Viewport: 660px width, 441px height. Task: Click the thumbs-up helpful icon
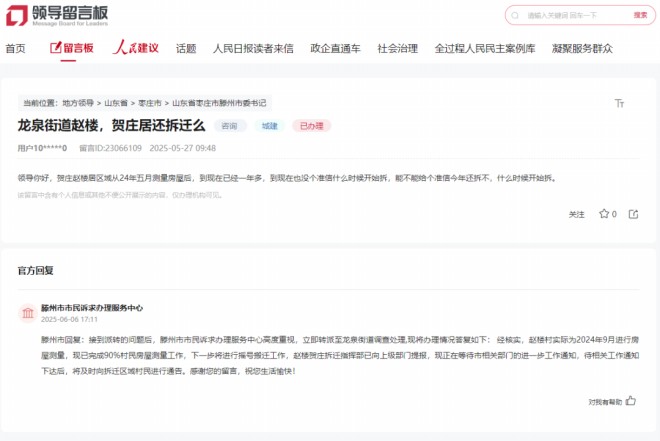click(629, 401)
